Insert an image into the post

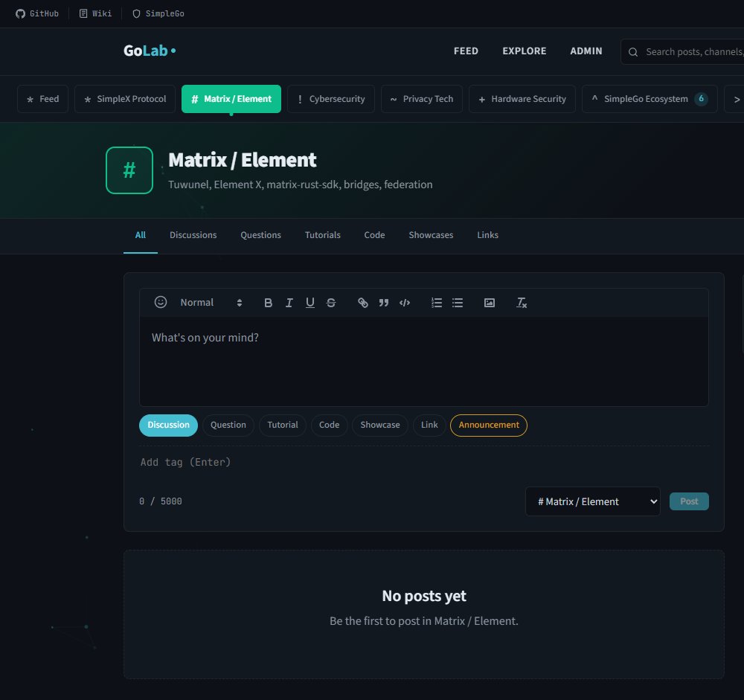[490, 303]
